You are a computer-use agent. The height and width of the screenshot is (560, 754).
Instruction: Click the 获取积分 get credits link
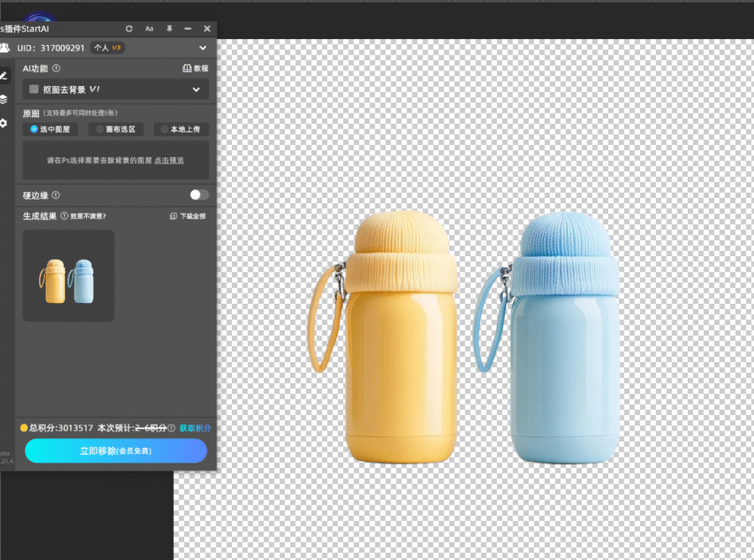[x=195, y=428]
